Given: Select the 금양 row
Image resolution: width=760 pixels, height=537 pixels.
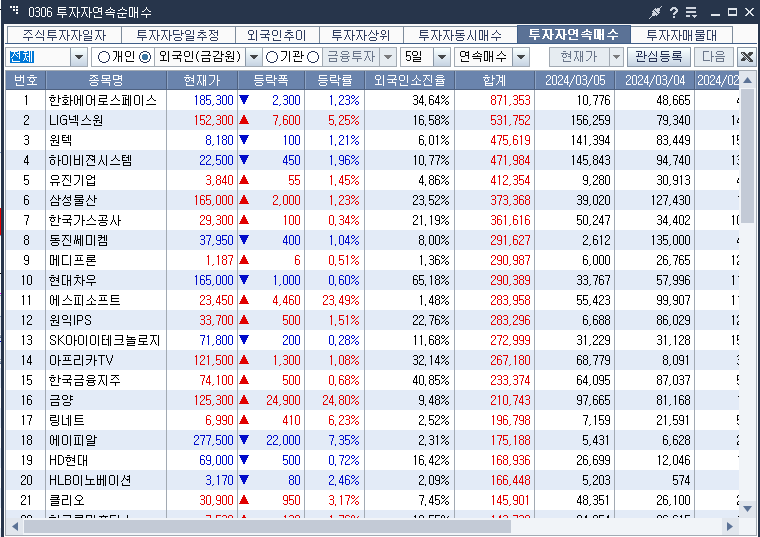Looking at the screenshot, I should (372, 400).
